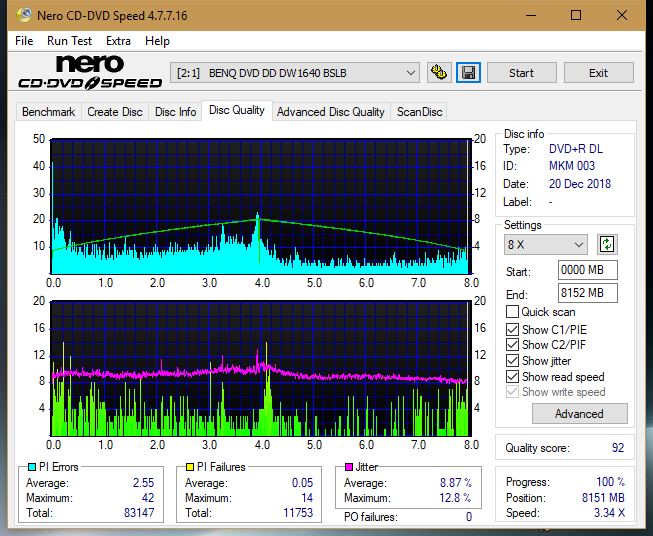
Task: Click the drive options tools icon
Action: [439, 73]
